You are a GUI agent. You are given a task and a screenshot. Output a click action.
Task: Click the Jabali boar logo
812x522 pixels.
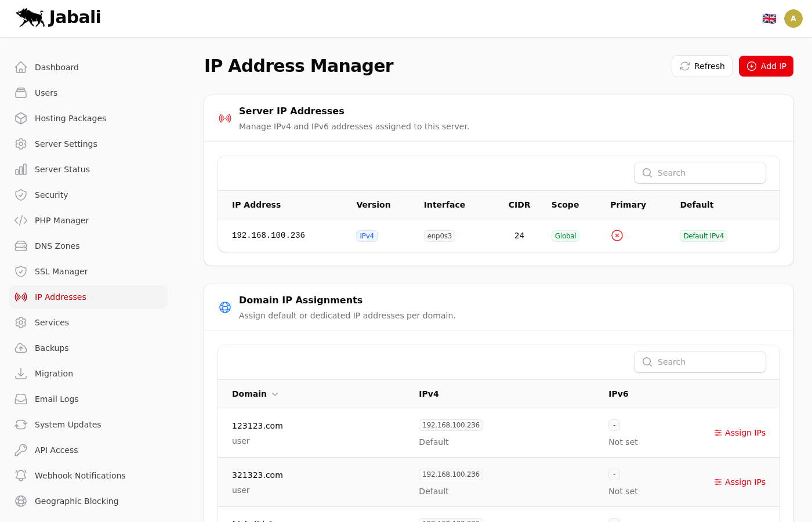tap(31, 17)
